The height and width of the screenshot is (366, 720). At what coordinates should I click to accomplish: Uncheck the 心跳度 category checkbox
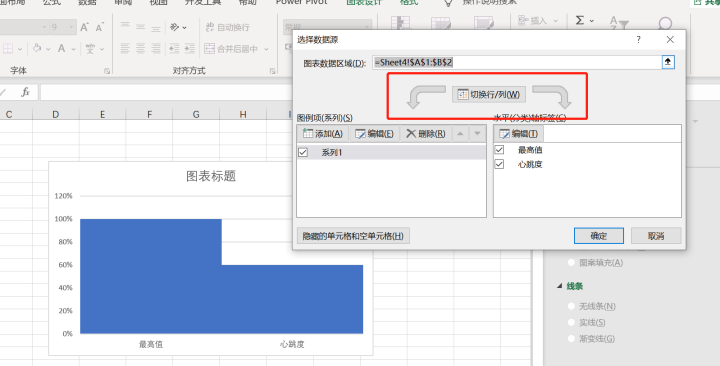500,164
